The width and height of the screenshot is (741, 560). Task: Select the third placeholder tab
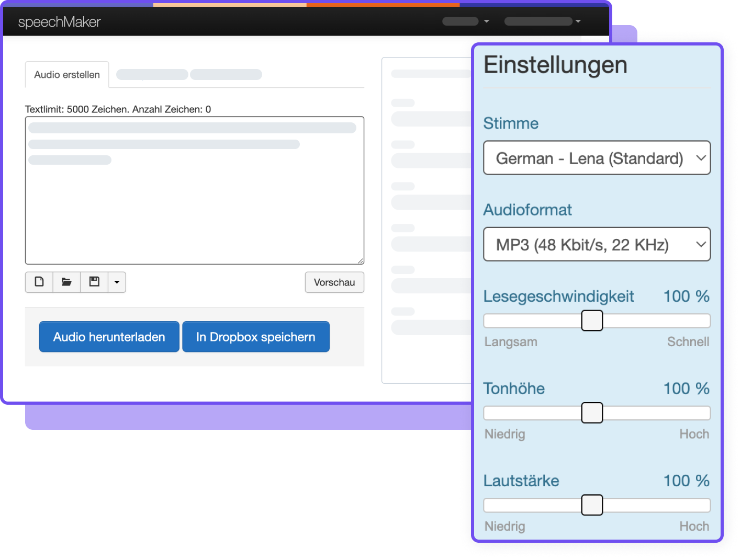point(226,75)
